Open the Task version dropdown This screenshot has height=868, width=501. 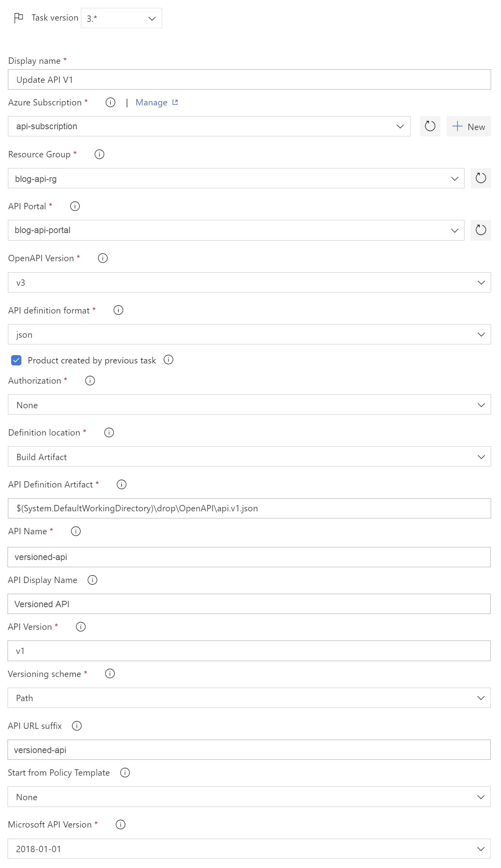[x=121, y=18]
